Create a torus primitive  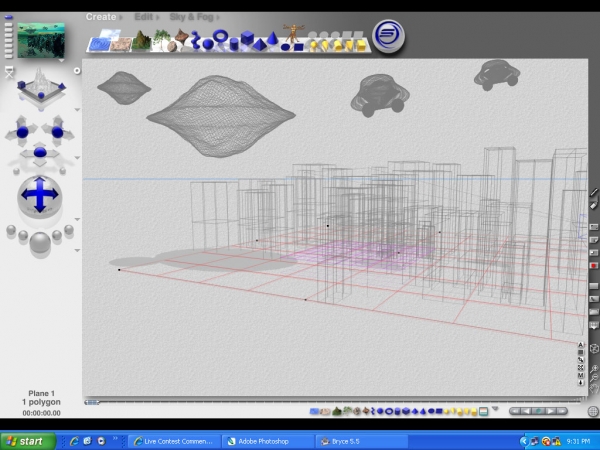pyautogui.click(x=220, y=36)
